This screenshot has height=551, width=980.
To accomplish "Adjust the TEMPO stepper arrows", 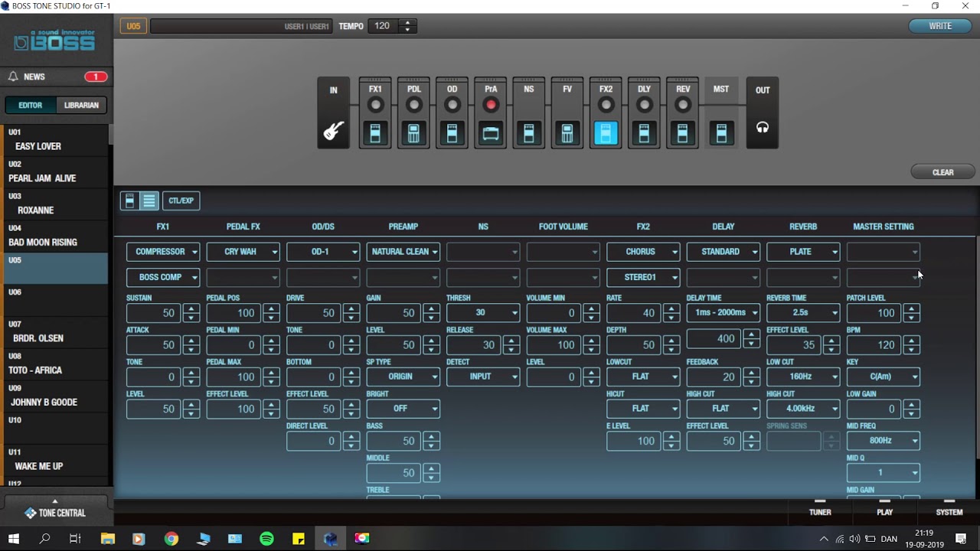I will 408,26.
